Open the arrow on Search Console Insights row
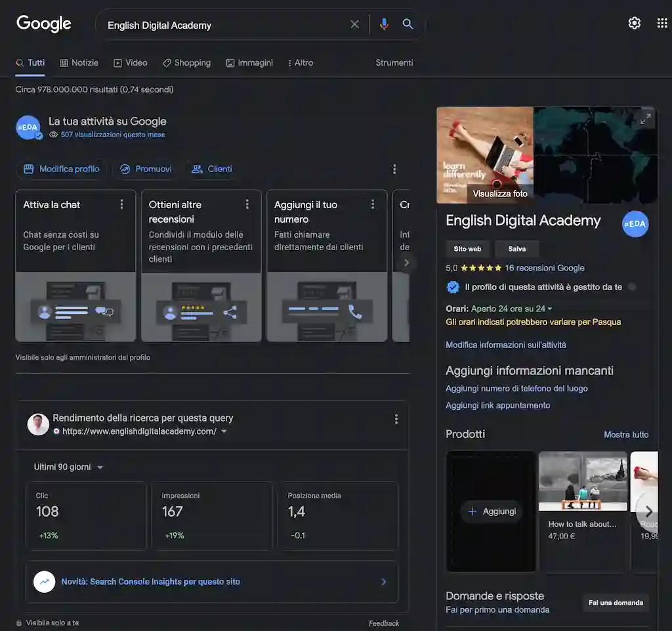672x631 pixels. click(x=383, y=582)
